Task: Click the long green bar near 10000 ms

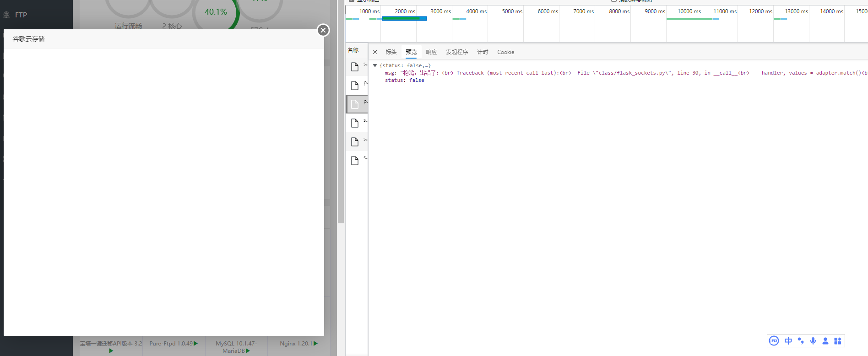Action: click(x=689, y=19)
